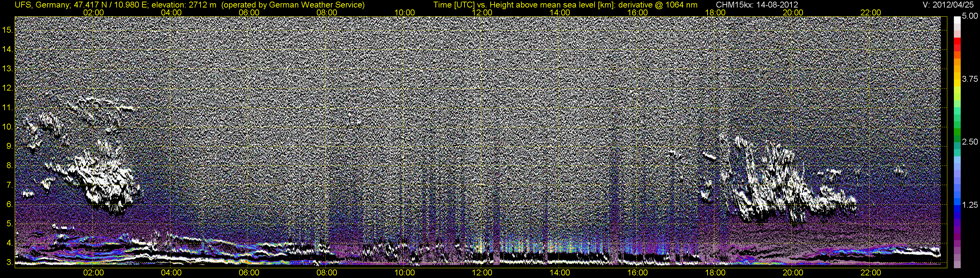This screenshot has height=278, width=980.
Task: Select the 18:00 label on the bottom time axis
Action: click(715, 273)
